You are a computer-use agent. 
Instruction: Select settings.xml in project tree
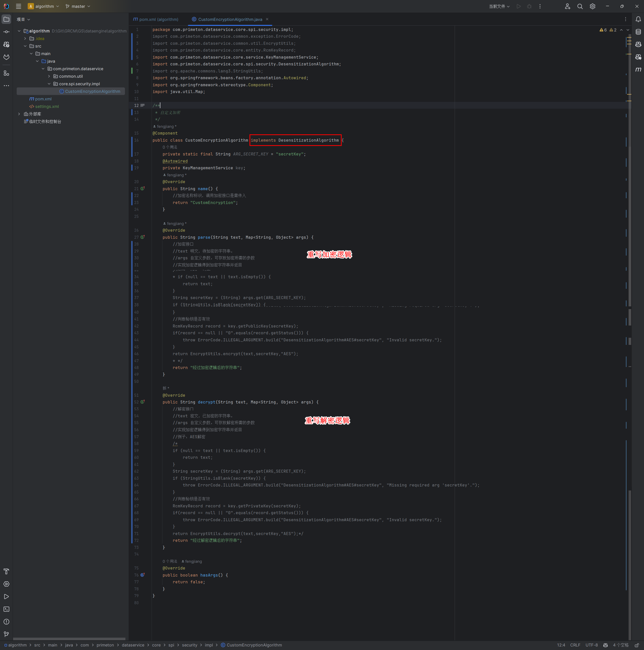pyautogui.click(x=47, y=106)
